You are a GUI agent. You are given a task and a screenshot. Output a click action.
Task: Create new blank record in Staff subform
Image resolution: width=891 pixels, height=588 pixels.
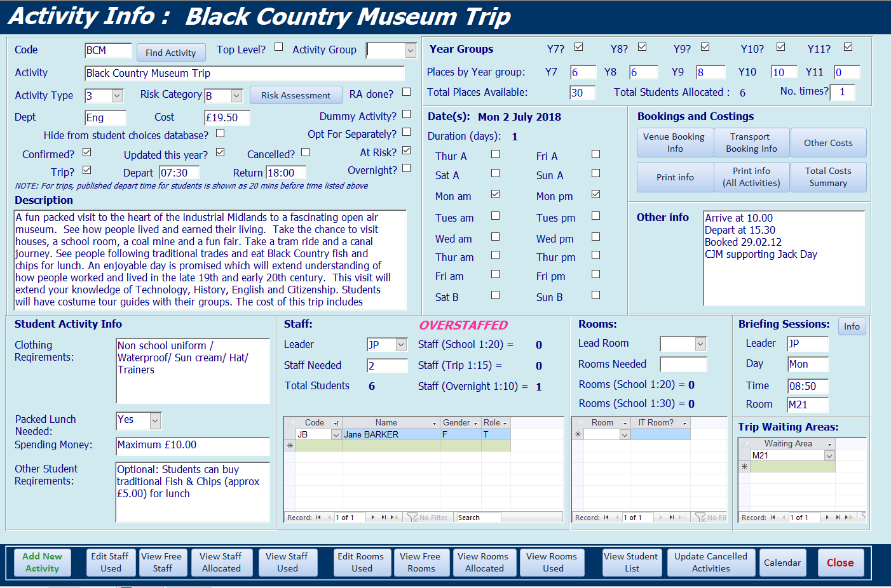pos(394,518)
